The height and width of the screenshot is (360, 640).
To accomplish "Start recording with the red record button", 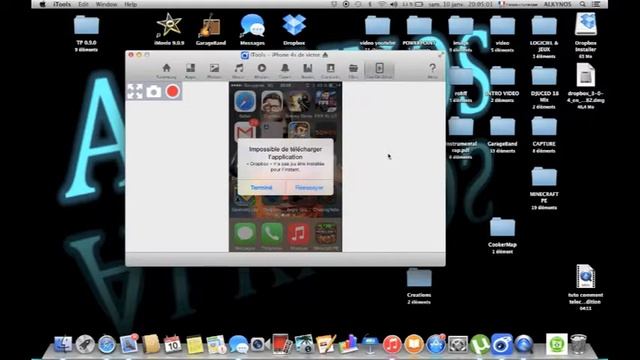I will pyautogui.click(x=173, y=91).
